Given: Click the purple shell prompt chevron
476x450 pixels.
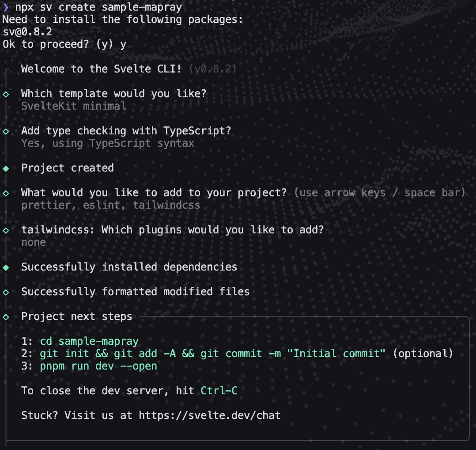Looking at the screenshot, I should [6, 7].
